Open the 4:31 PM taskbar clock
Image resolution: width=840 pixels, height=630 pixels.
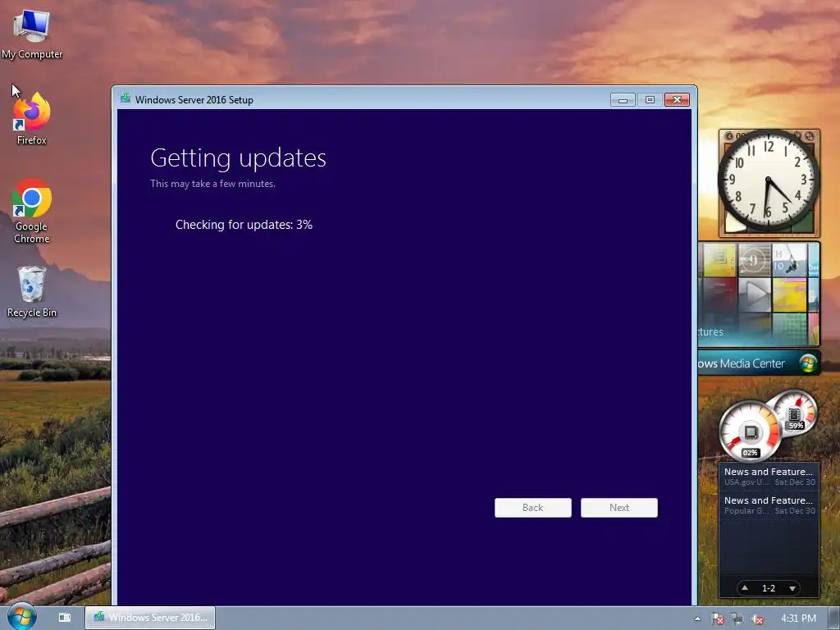pyautogui.click(x=798, y=619)
